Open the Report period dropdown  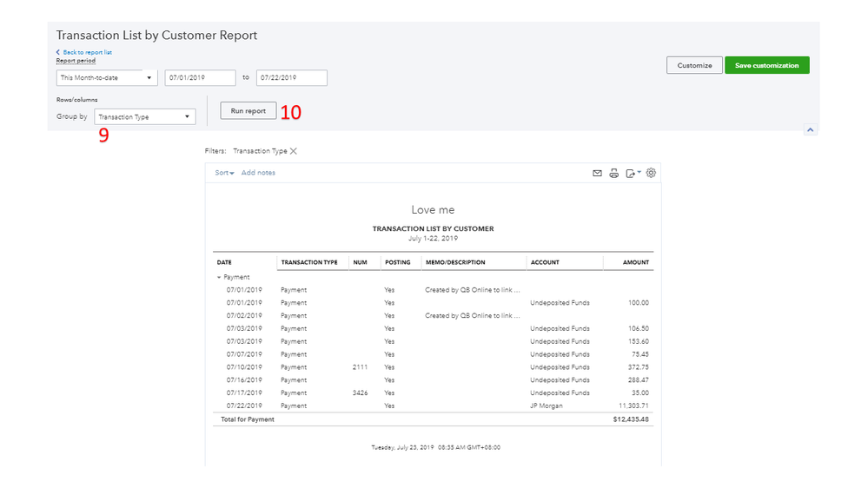(x=107, y=78)
